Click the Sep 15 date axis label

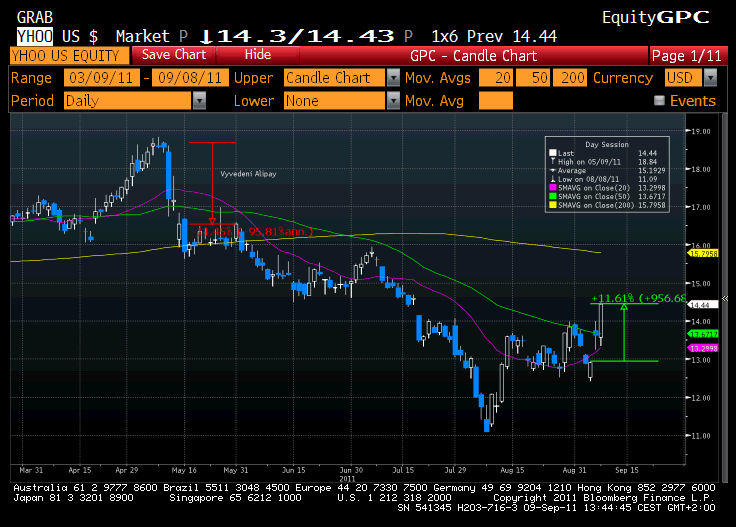pos(627,470)
